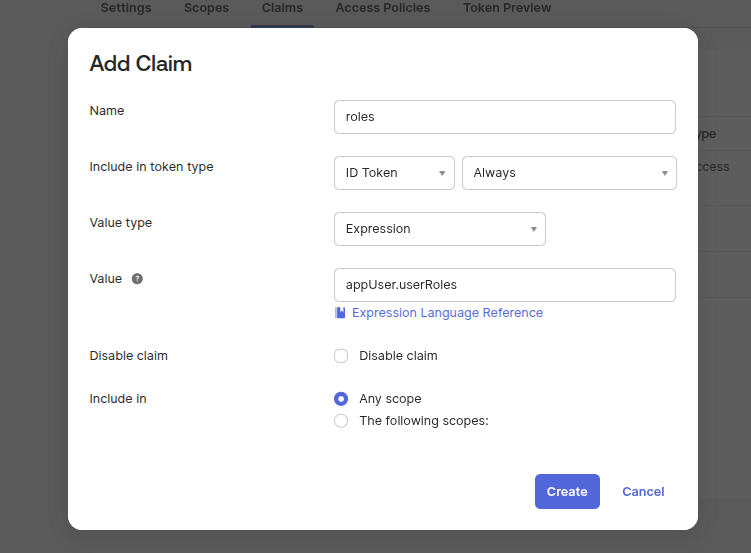Select the Any scope radio button

pos(341,398)
